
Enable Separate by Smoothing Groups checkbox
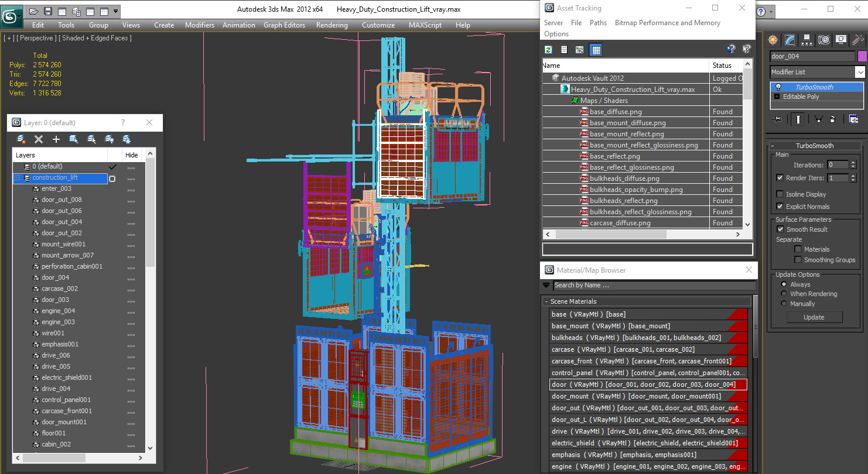[x=798, y=260]
